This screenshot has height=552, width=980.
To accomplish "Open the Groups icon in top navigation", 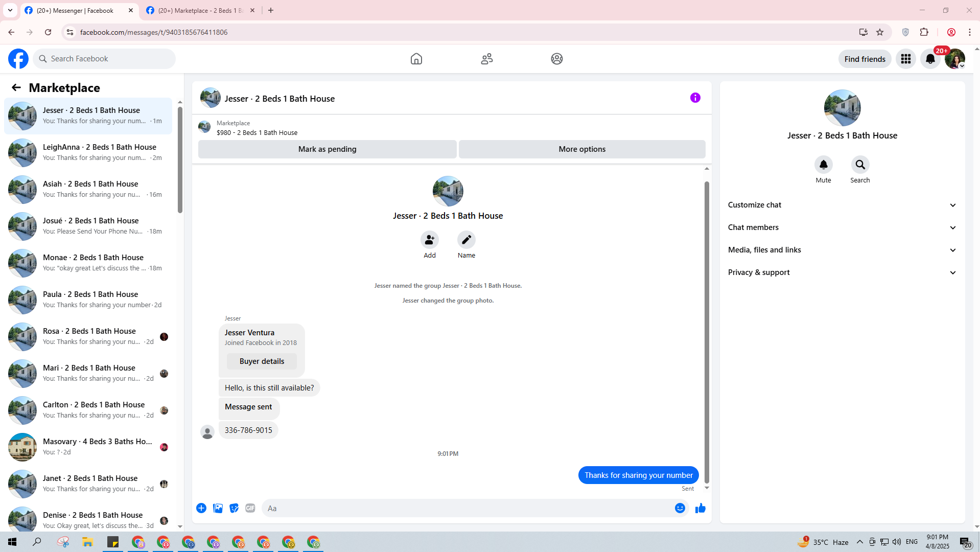I will click(x=557, y=59).
